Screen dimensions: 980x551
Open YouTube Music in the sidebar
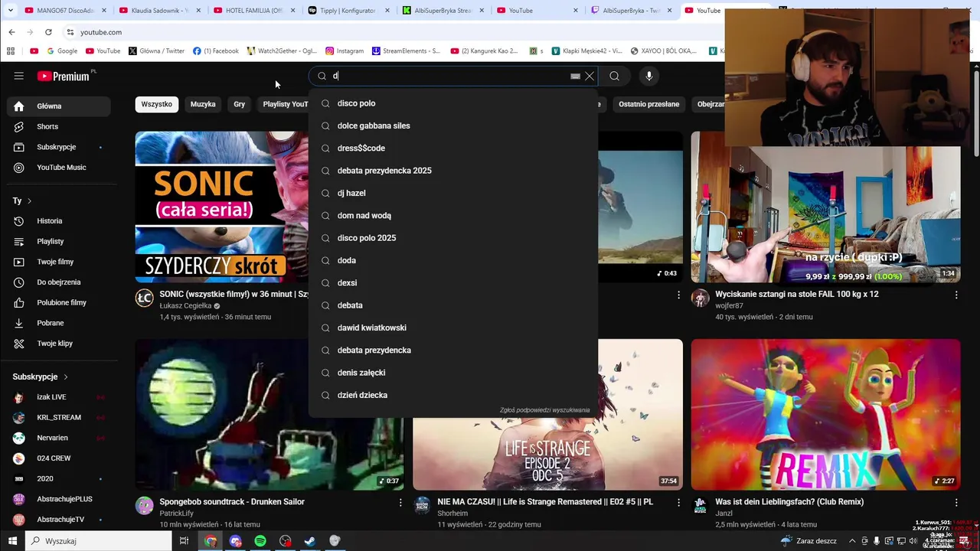(x=59, y=168)
